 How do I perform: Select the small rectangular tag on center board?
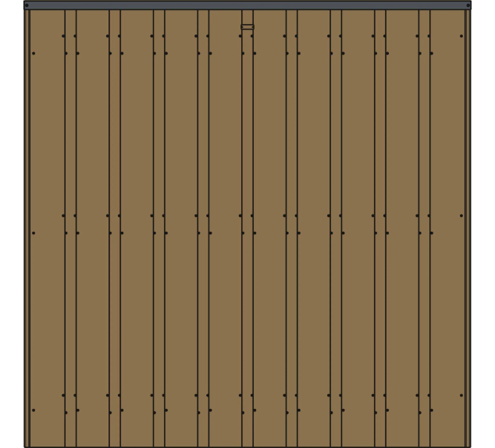(x=247, y=27)
